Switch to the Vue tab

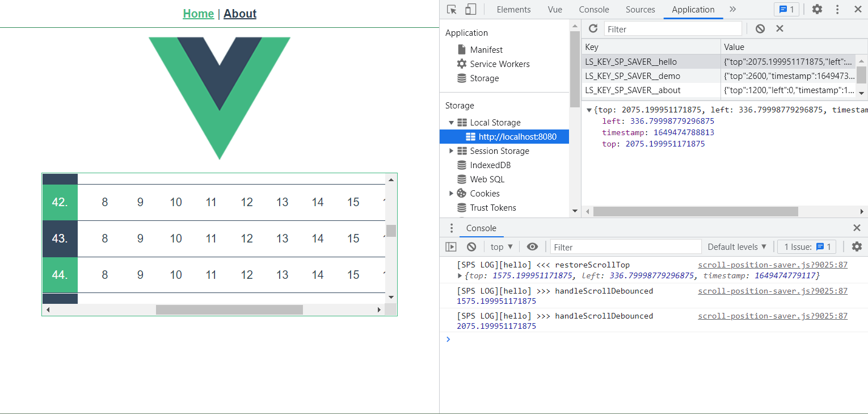555,10
